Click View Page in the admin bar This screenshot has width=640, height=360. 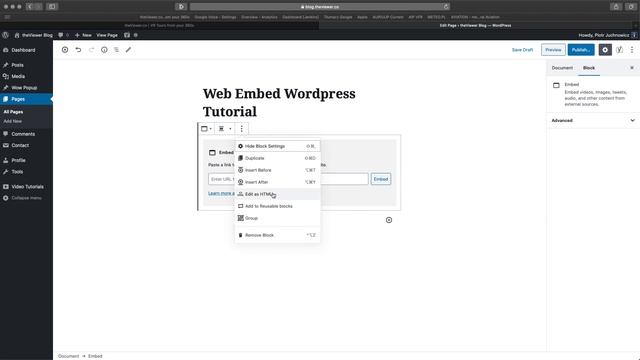pos(107,35)
